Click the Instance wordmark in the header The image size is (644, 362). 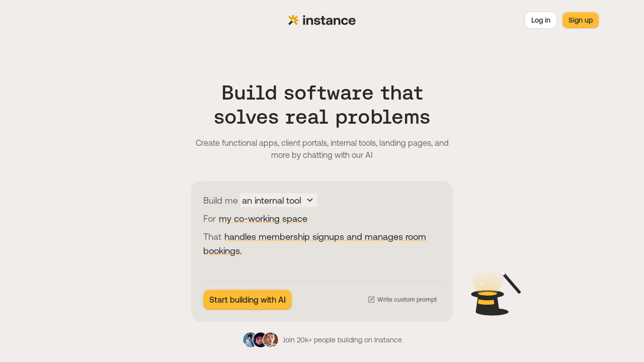point(329,20)
